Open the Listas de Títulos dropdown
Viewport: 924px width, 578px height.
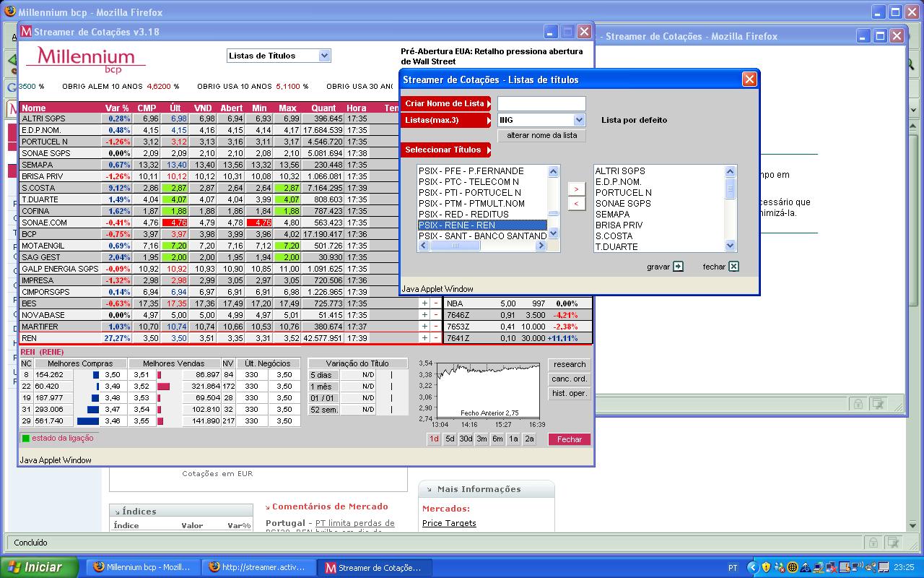coord(324,56)
